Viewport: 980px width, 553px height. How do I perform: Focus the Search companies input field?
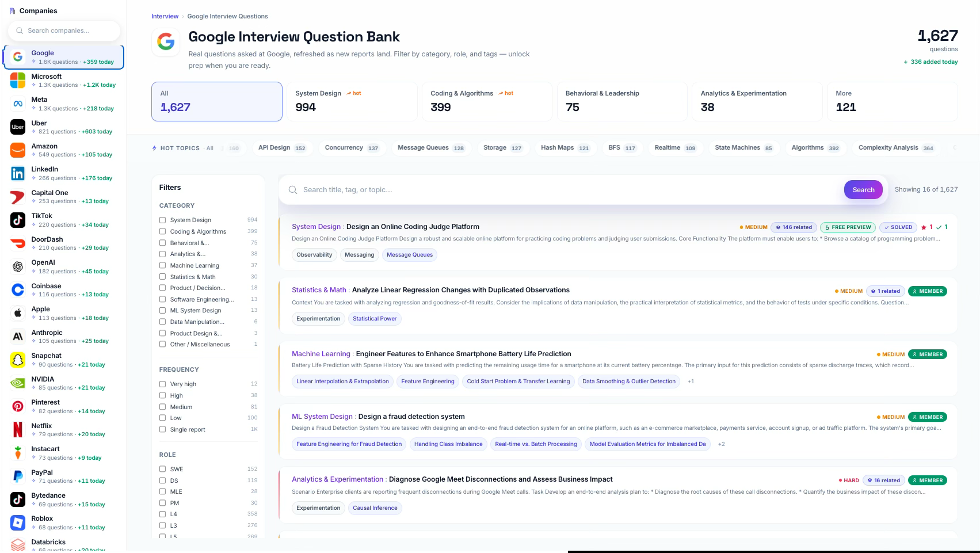pos(64,30)
